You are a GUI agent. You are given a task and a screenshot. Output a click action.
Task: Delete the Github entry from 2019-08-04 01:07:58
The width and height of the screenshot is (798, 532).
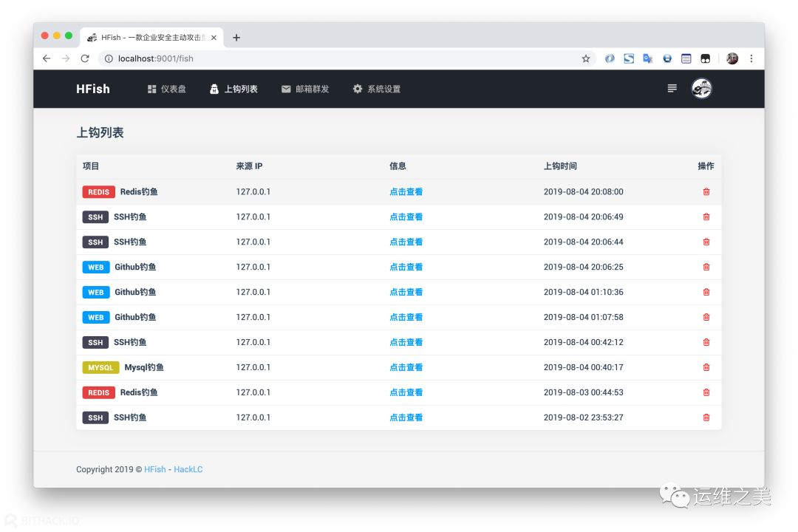706,317
